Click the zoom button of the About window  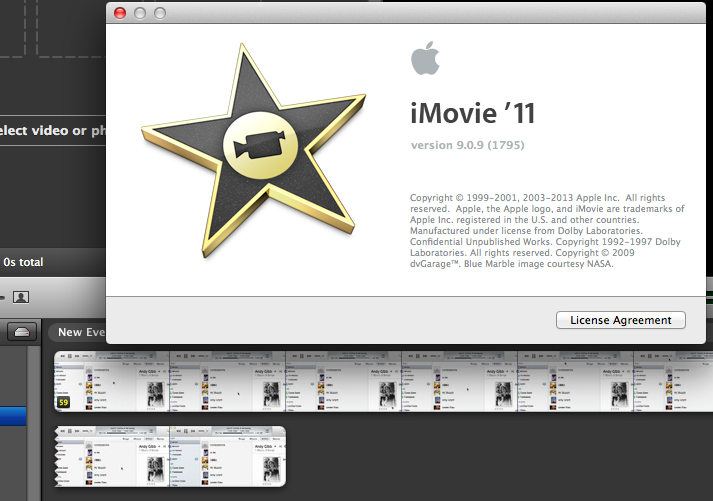pos(159,13)
